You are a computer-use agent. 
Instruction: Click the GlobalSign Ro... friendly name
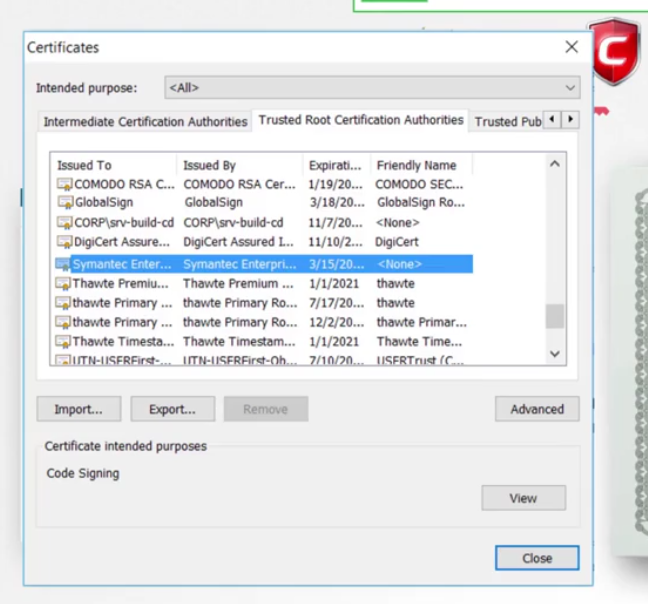pos(421,202)
